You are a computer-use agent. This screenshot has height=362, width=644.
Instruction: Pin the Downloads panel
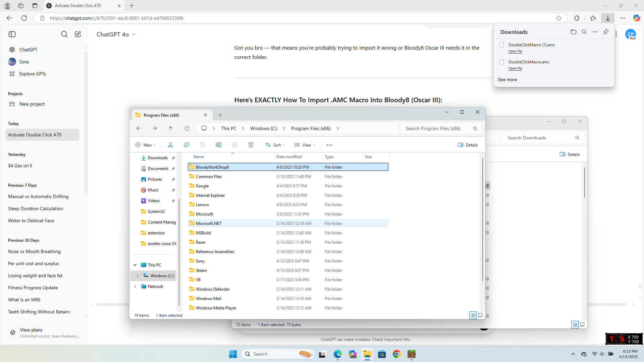tap(606, 32)
